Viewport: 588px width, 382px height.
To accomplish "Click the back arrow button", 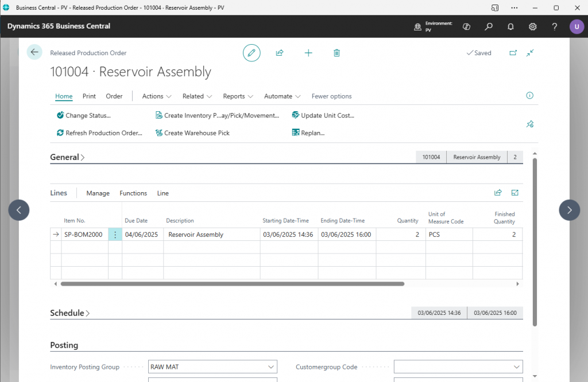I will 34,52.
